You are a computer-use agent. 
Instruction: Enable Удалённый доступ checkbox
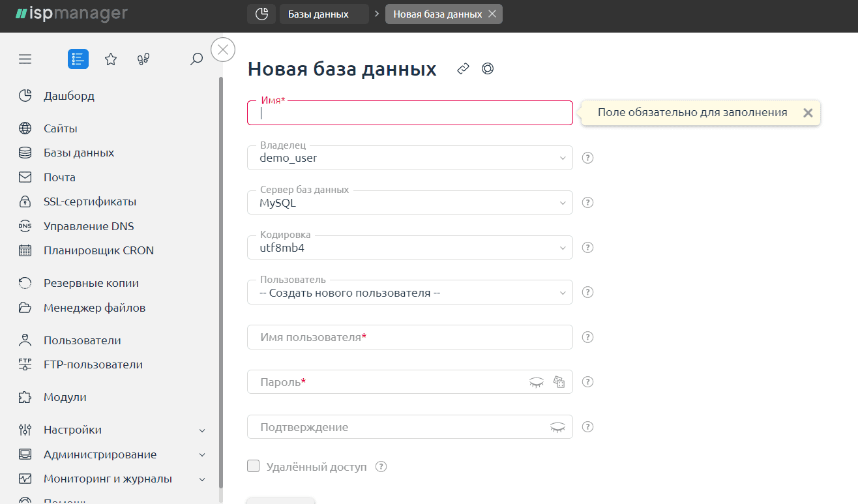(253, 466)
